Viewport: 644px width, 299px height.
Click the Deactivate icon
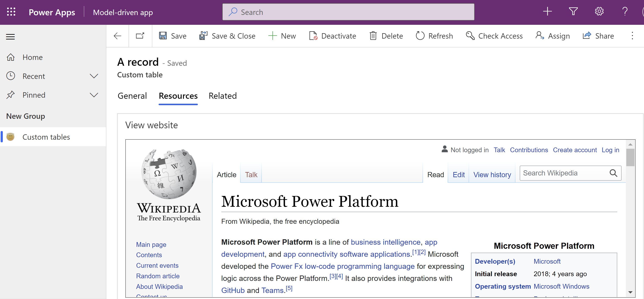click(x=313, y=36)
